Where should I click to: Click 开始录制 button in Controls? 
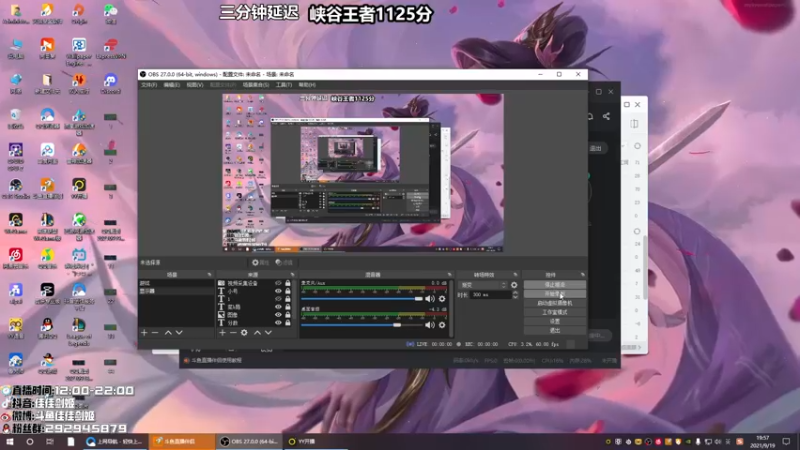(555, 294)
